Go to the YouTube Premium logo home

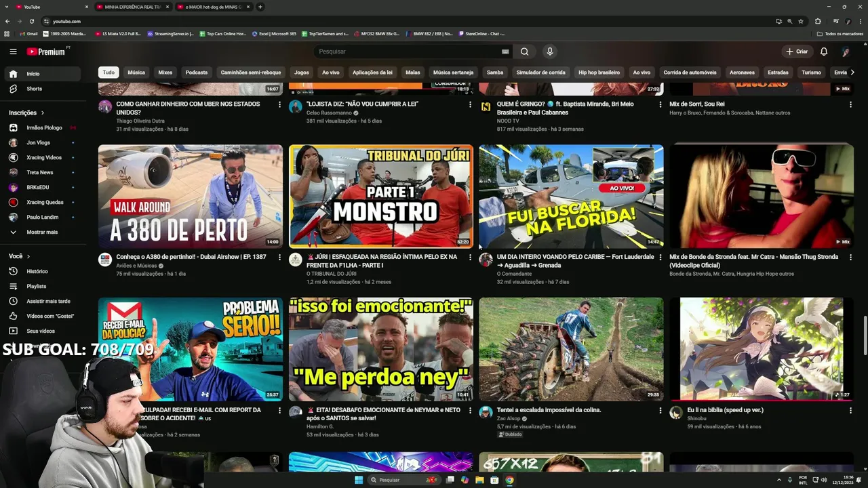point(46,52)
